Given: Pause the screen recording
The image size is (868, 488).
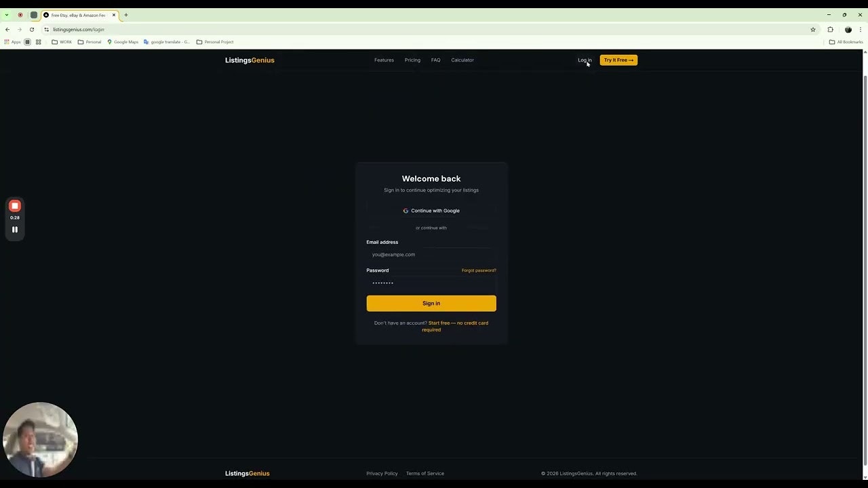Looking at the screenshot, I should pyautogui.click(x=14, y=229).
